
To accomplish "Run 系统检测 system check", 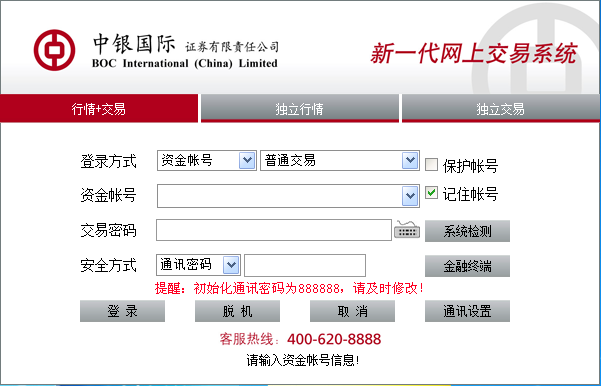I will coord(467,231).
